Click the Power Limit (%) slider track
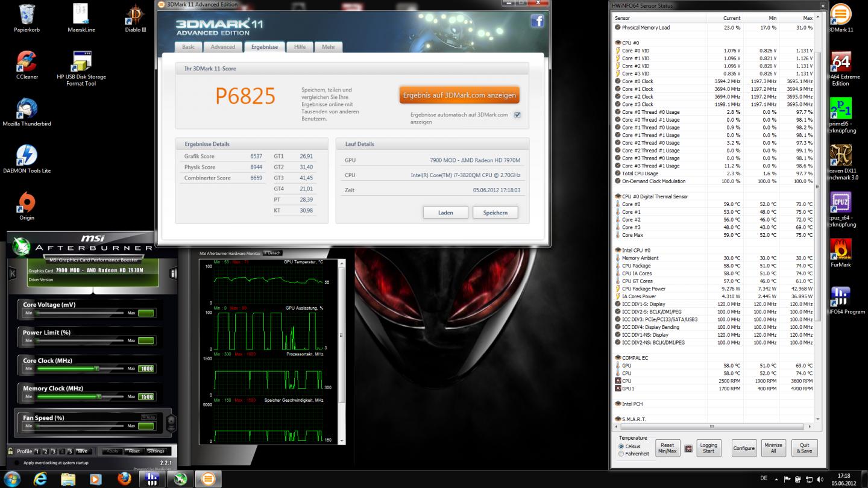The height and width of the screenshot is (488, 868). [x=80, y=340]
